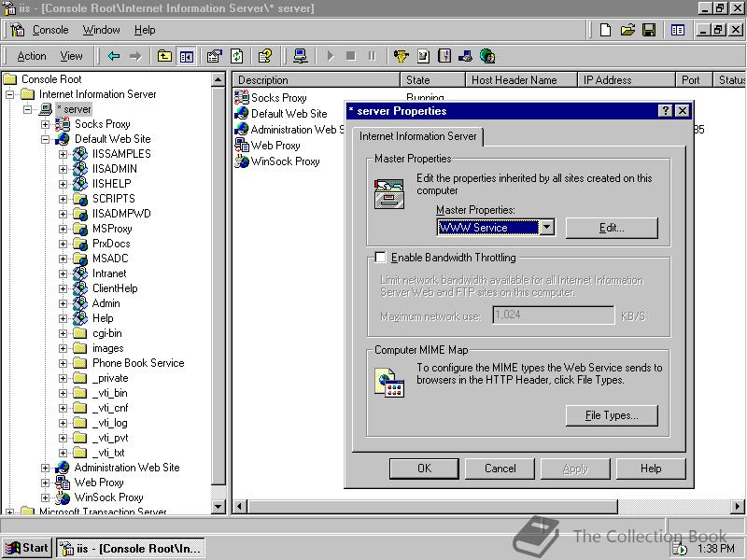This screenshot has height=560, width=747.
Task: Select the _vti_bin folder in tree
Action: point(110,393)
